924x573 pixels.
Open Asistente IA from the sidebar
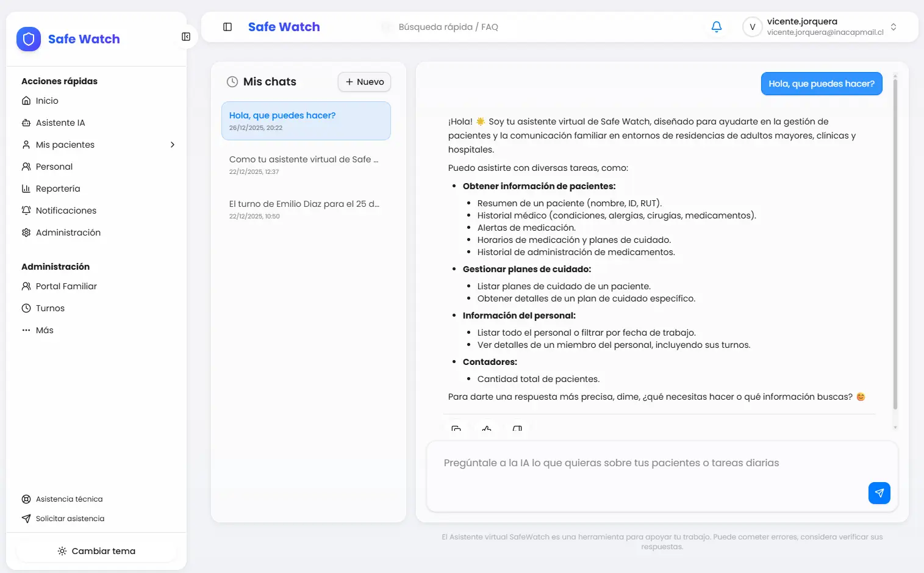pyautogui.click(x=60, y=123)
